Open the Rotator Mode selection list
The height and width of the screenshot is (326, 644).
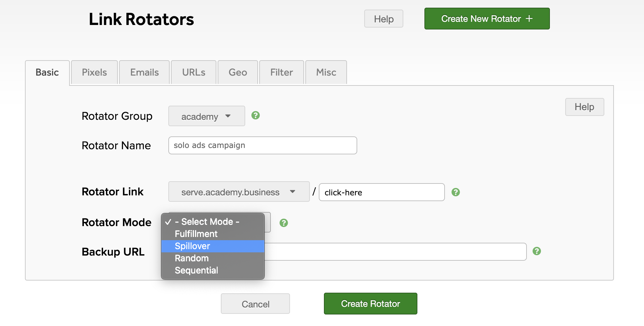pos(213,222)
